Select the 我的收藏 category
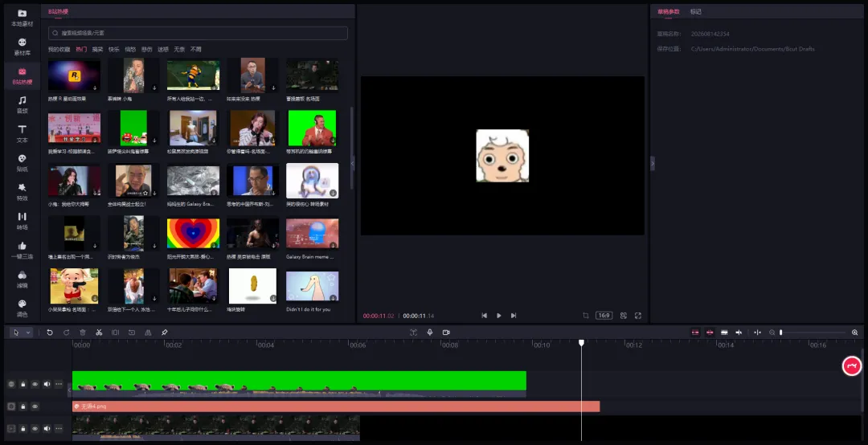Screen dimensions: 868x445 [x=59, y=49]
